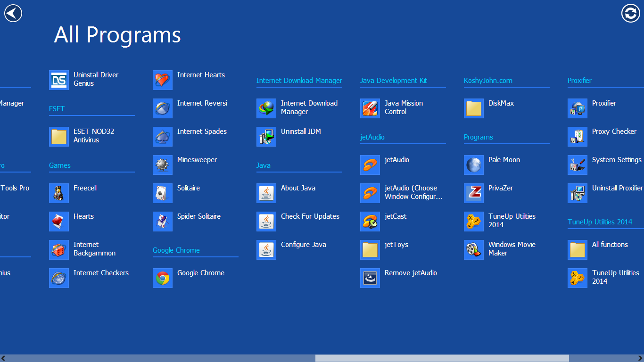
Task: Click the "All Programs" page title
Action: [x=117, y=35]
